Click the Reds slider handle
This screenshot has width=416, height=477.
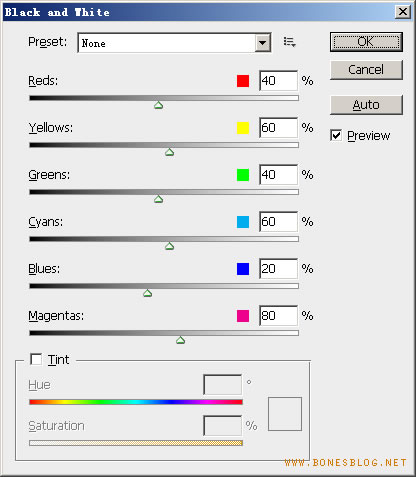pos(159,105)
